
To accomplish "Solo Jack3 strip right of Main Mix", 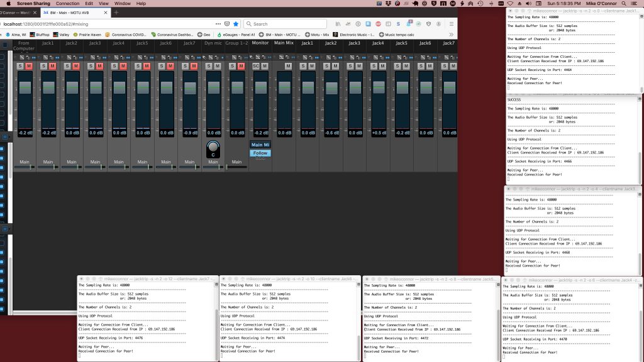I will point(350,66).
